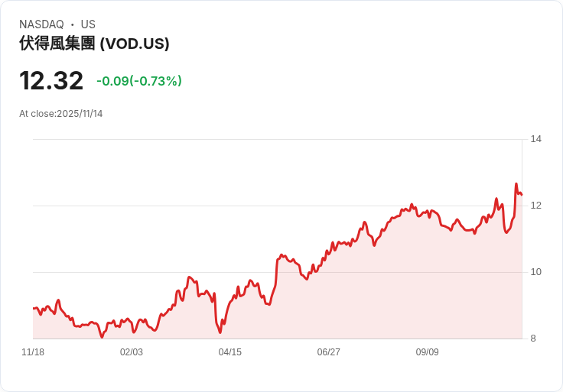Viewport: 563px width, 392px height.
Task: Click the current price 12.32
Action: coord(51,81)
